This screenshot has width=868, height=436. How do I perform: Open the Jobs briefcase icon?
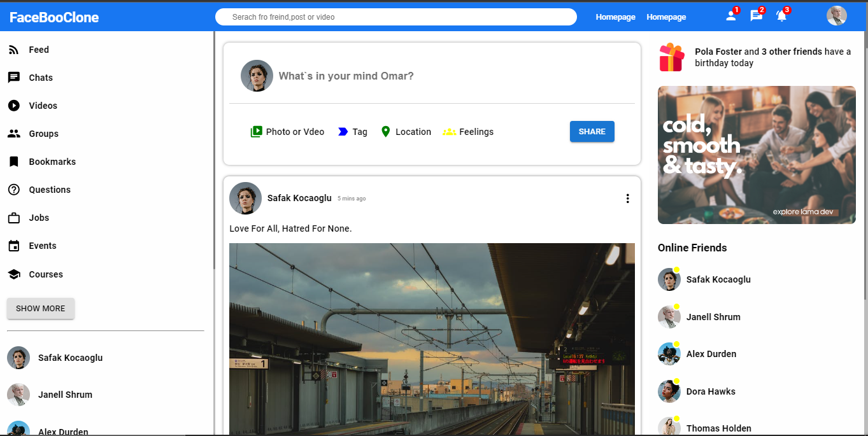click(13, 218)
